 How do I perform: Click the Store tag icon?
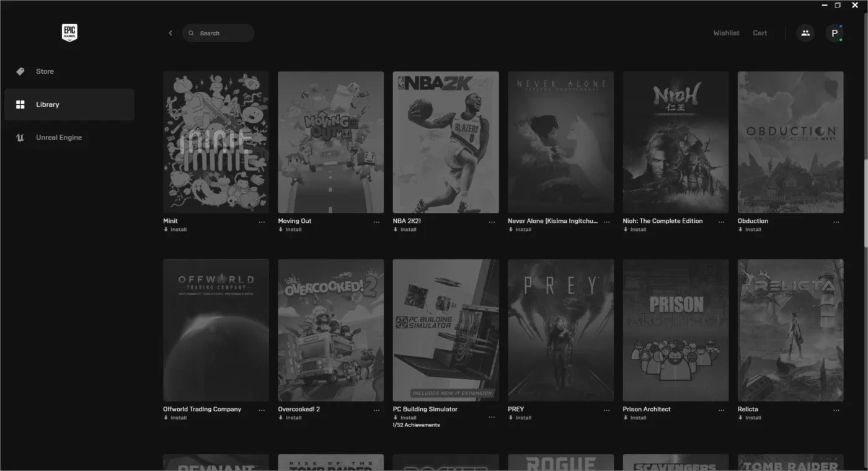[x=20, y=71]
